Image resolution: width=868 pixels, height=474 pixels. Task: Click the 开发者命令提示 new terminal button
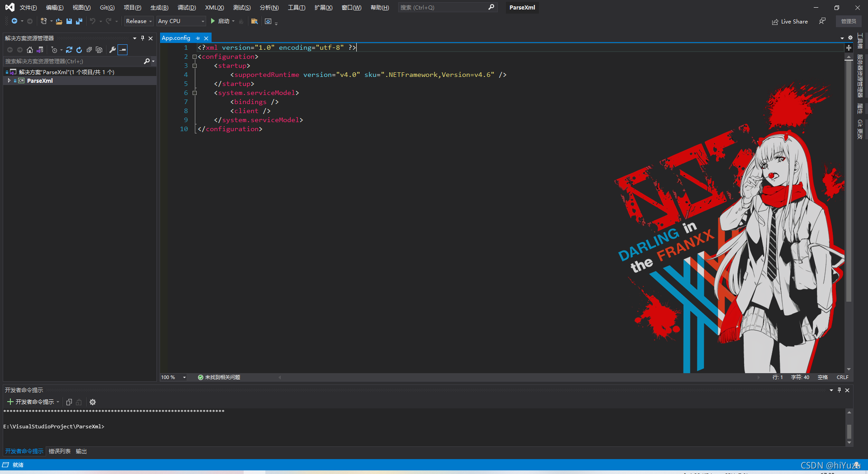(31, 402)
